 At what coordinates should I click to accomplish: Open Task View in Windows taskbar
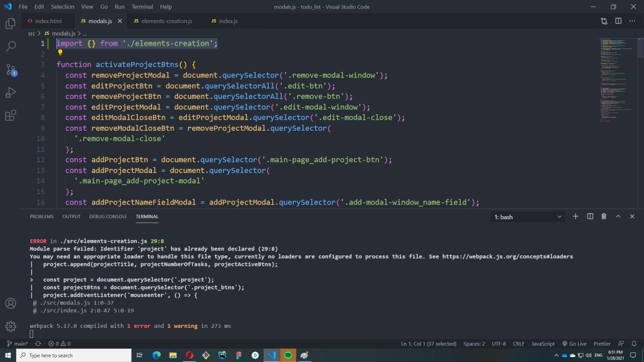click(x=139, y=355)
